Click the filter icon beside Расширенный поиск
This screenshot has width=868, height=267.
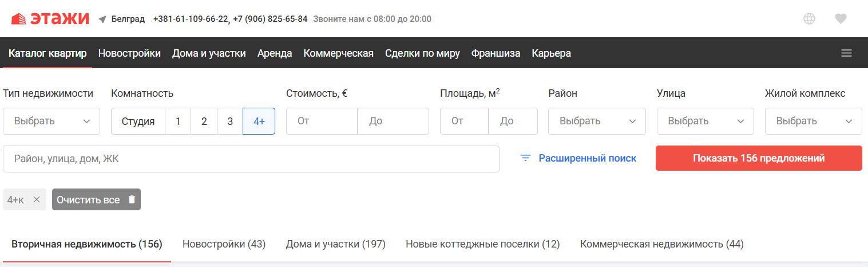point(525,158)
